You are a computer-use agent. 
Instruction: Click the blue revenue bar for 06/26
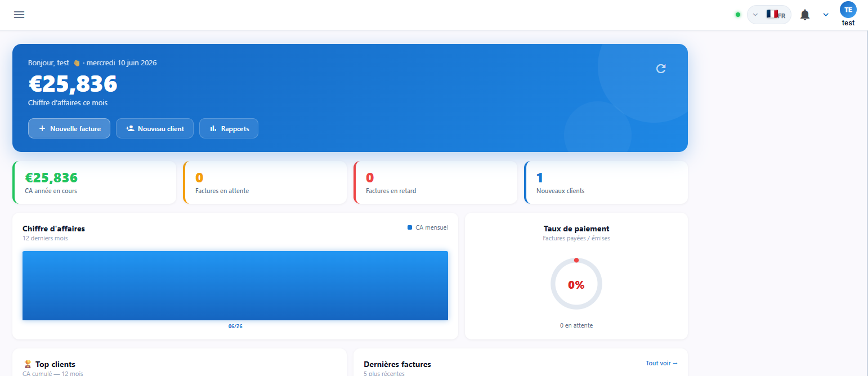tap(235, 285)
